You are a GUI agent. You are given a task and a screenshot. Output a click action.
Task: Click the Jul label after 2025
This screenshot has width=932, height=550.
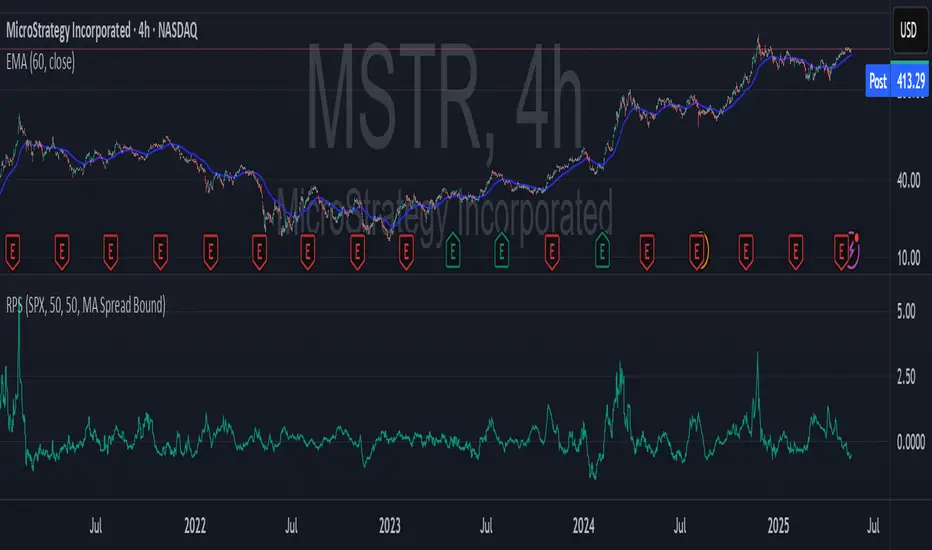[x=873, y=526]
